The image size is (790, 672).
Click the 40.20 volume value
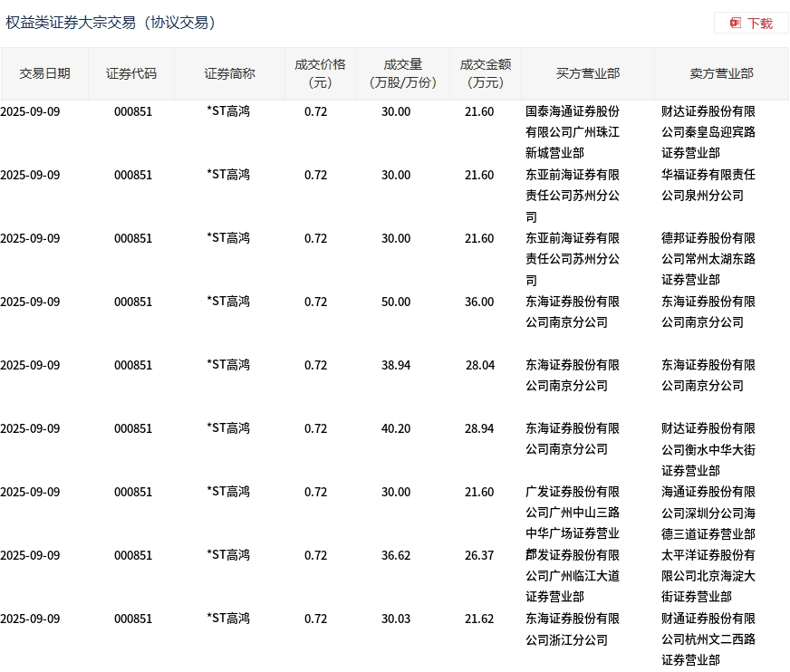click(396, 428)
